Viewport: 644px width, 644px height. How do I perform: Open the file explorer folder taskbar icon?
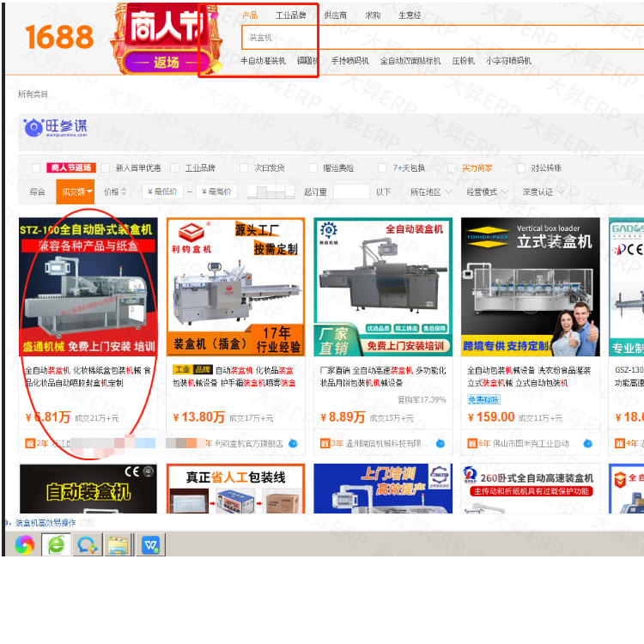pyautogui.click(x=118, y=544)
